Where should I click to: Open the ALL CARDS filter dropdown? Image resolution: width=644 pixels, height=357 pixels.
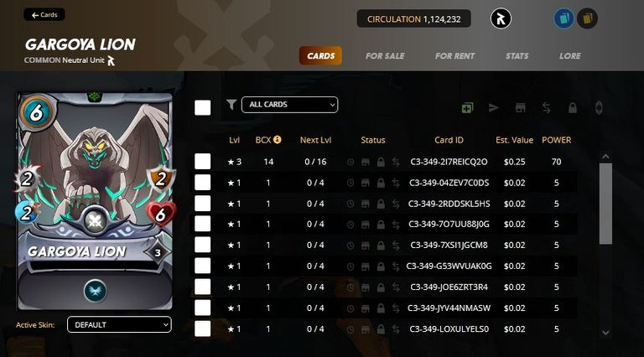point(290,105)
